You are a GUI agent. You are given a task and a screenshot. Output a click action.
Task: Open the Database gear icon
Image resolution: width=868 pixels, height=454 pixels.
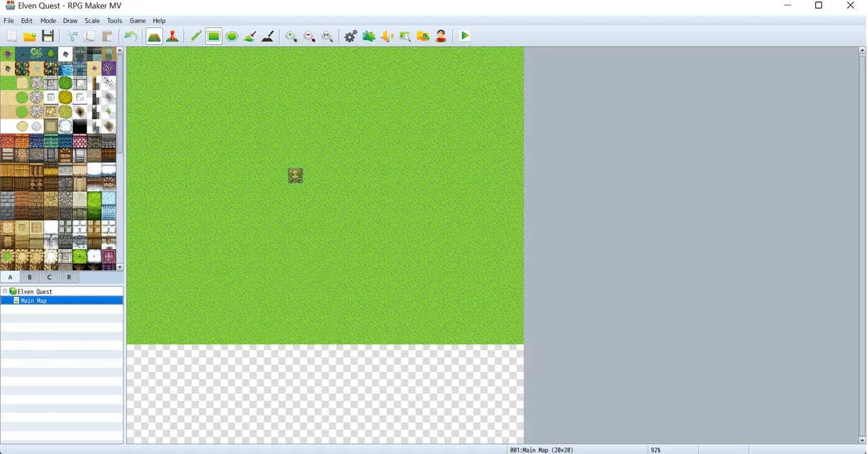tap(351, 36)
